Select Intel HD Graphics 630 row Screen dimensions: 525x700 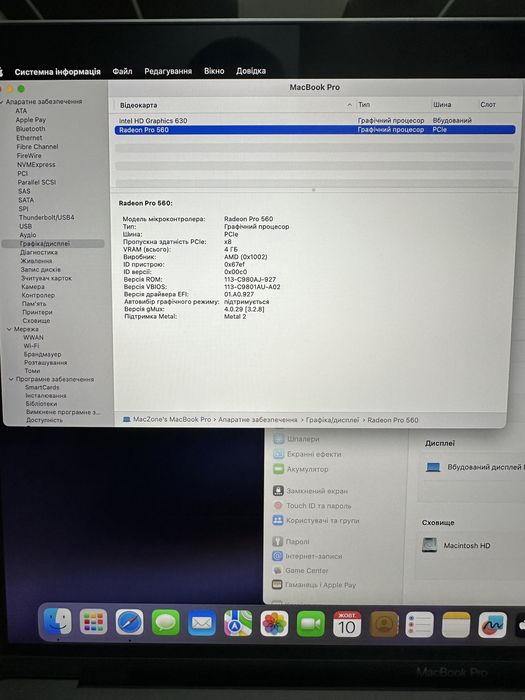coord(314,121)
